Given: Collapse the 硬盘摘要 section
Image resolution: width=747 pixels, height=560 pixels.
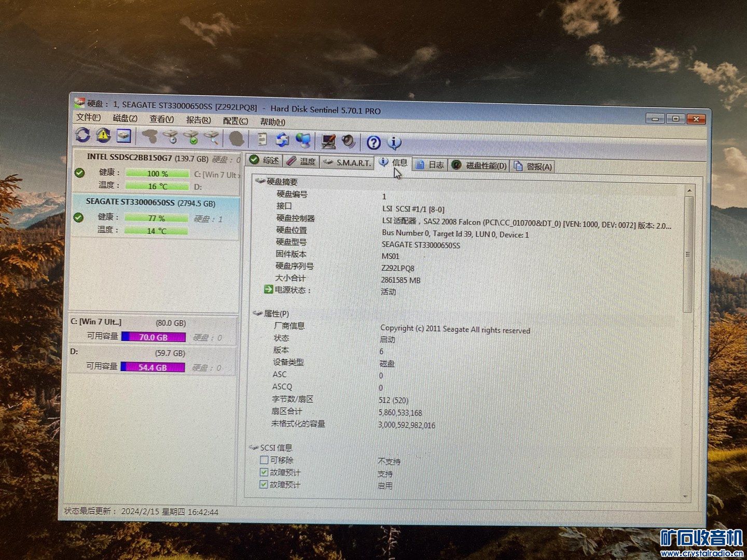Looking at the screenshot, I should click(x=260, y=181).
